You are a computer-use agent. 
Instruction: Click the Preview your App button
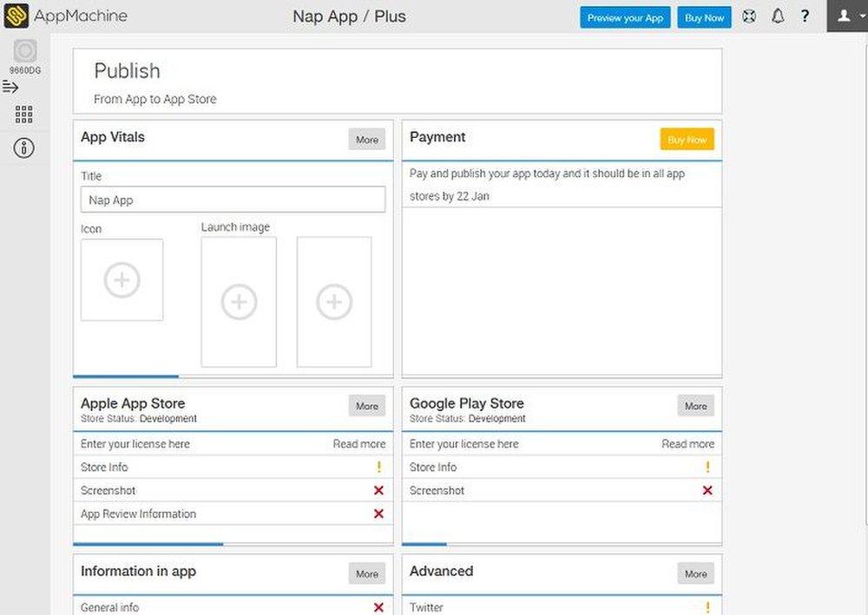(625, 18)
